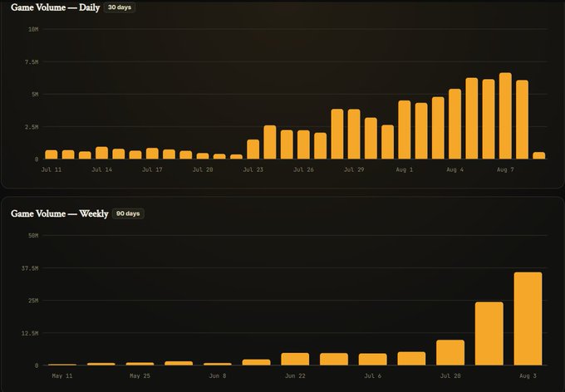Click the daily bar above the Jul 17 label
Image resolution: width=565 pixels, height=392 pixels.
pos(152,154)
